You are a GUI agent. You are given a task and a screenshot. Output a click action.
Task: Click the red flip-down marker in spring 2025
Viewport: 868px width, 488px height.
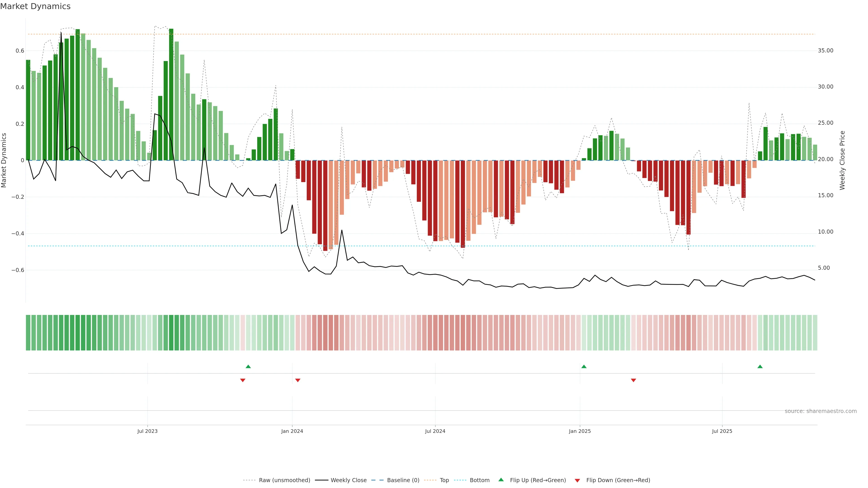tap(633, 380)
